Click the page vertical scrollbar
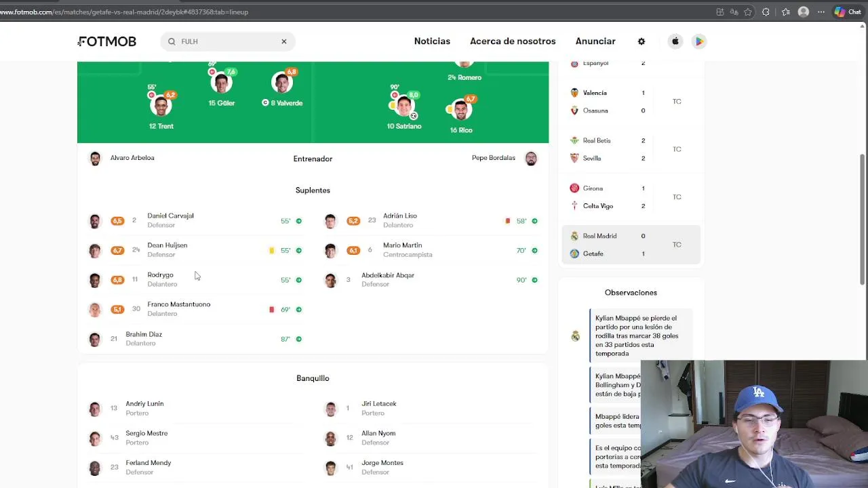Viewport: 868px width, 488px height. tap(863, 220)
